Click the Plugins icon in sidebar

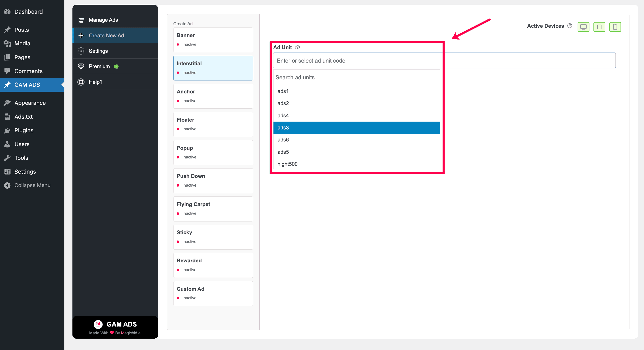pos(7,130)
